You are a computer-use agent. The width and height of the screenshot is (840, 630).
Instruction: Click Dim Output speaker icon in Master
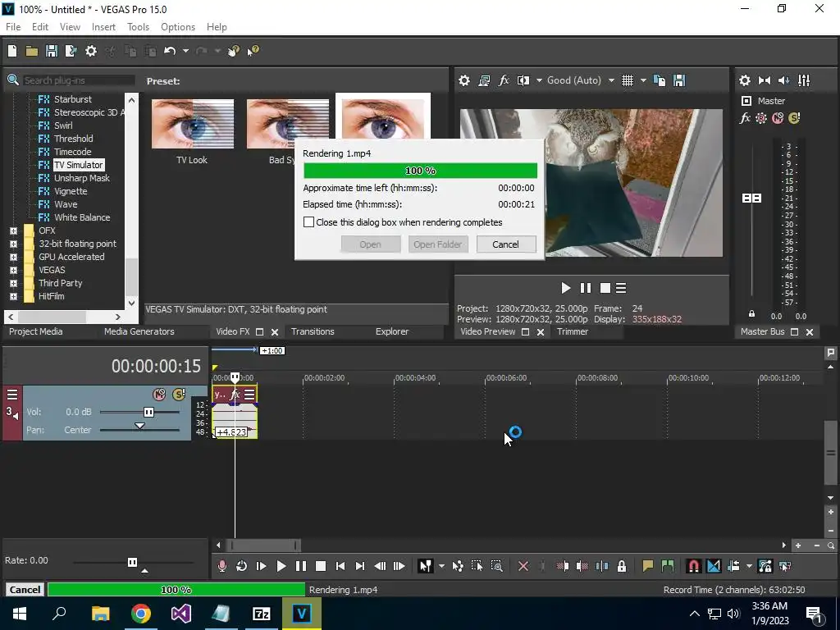783,80
